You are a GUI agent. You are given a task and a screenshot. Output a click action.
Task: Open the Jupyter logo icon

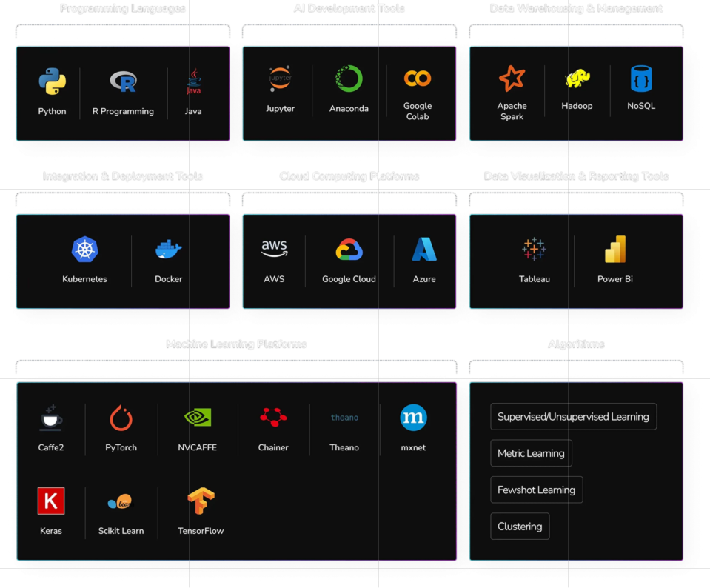click(280, 78)
